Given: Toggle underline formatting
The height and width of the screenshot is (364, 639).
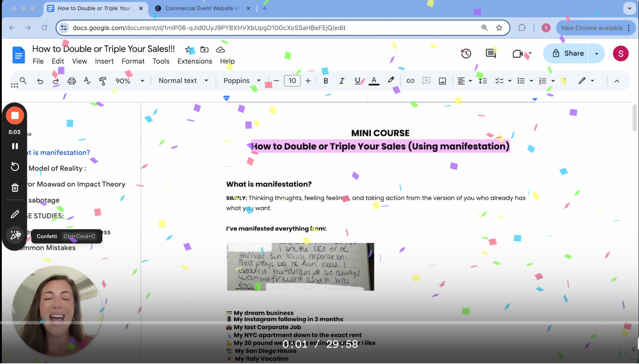Looking at the screenshot, I should click(357, 81).
